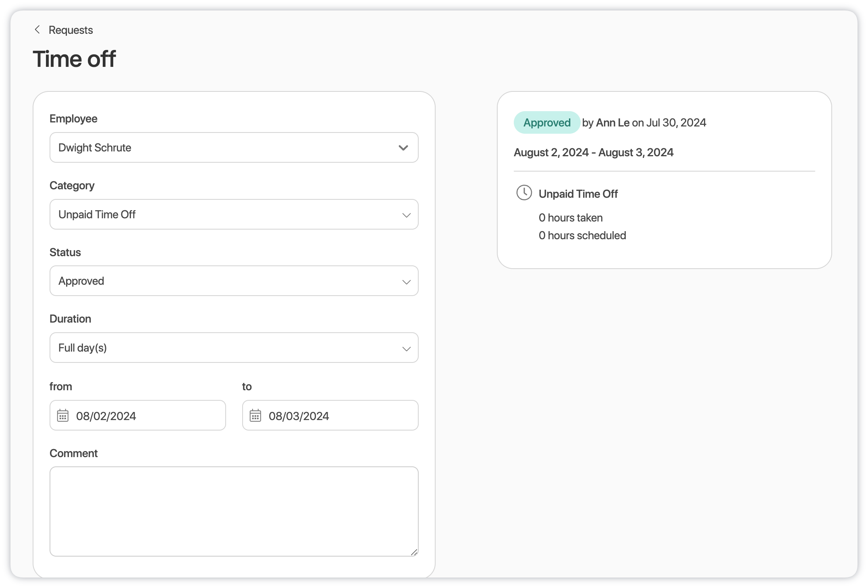Click the Unpaid Time Off summary heading
The height and width of the screenshot is (588, 868).
578,194
